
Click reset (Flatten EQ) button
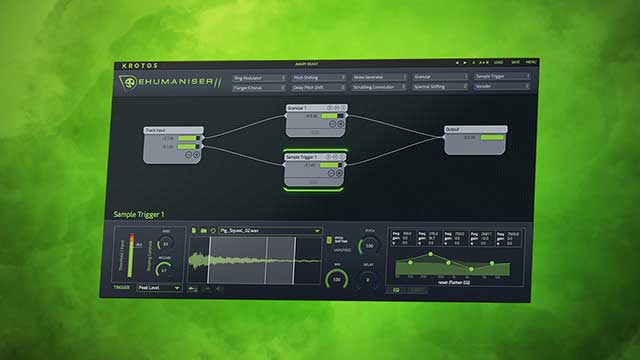453,282
